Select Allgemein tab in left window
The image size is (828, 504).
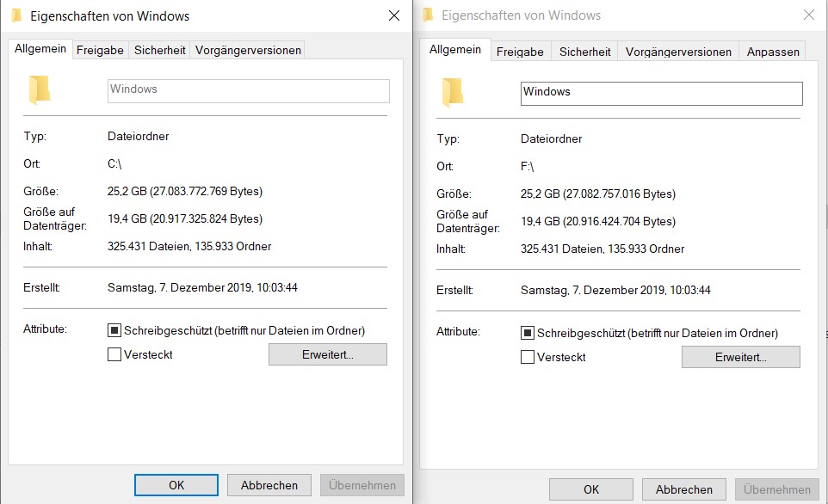40,48
